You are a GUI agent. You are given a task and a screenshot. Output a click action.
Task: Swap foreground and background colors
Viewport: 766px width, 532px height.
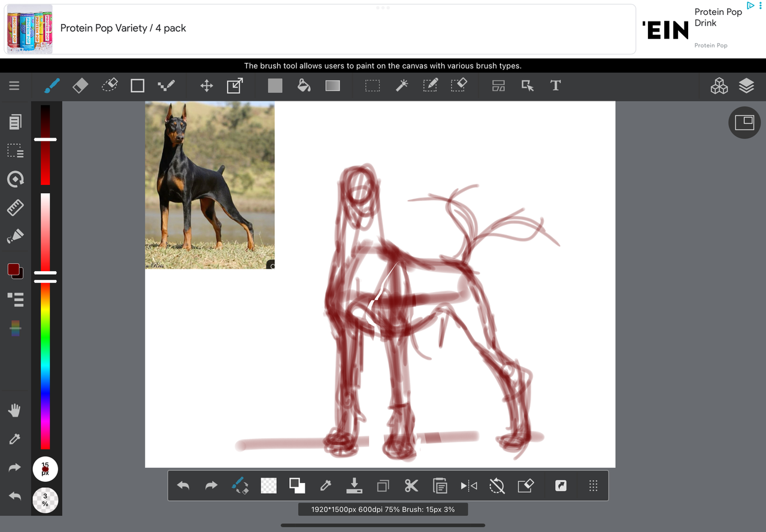point(297,485)
